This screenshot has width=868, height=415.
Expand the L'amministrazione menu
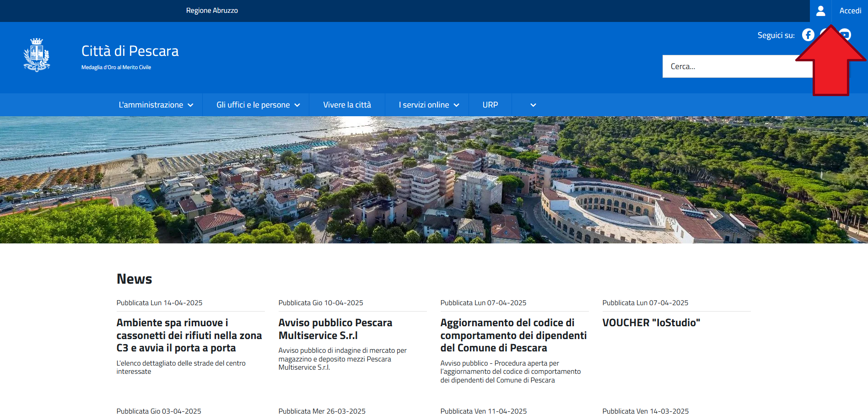[x=156, y=105]
